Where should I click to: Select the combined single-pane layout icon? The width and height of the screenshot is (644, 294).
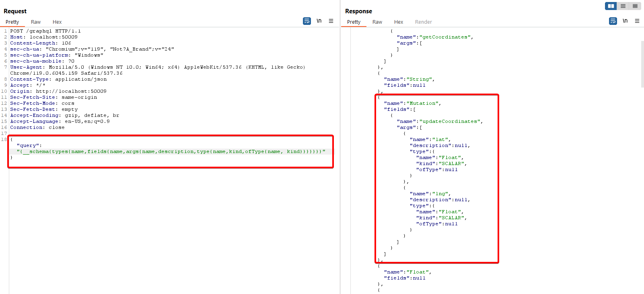coord(635,6)
